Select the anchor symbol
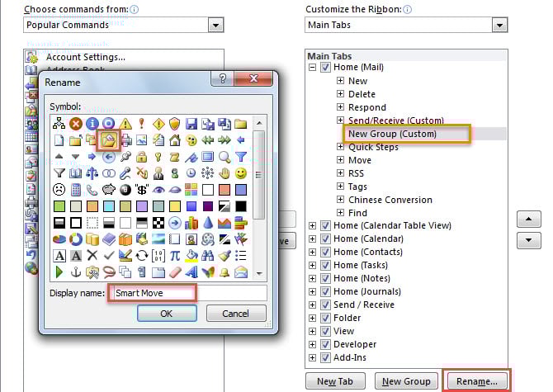This screenshot has height=392, width=553. tap(76, 272)
